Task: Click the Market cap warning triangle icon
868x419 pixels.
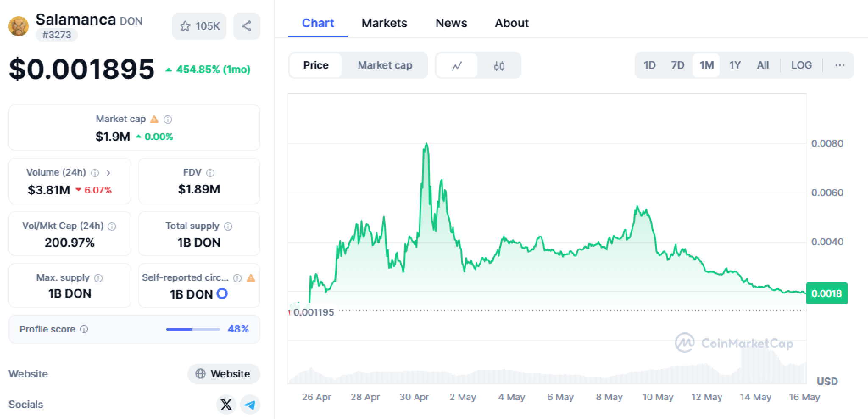Action: (155, 119)
